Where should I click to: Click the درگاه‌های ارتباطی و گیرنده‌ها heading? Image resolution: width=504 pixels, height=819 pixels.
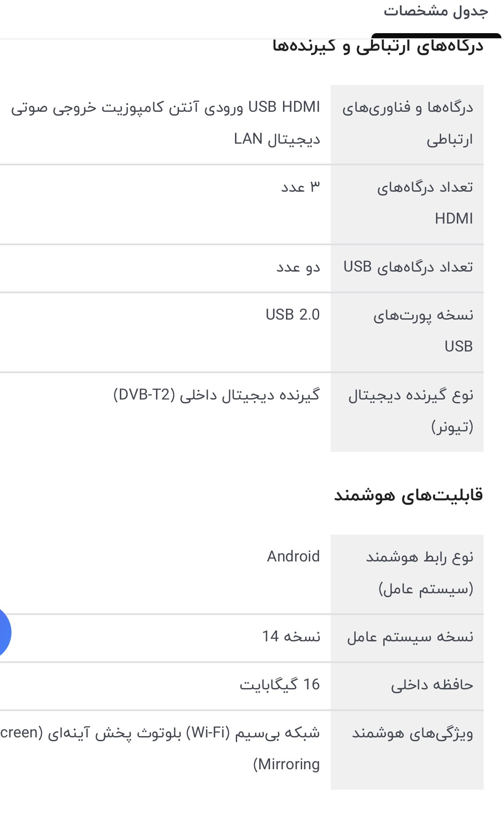point(378,46)
